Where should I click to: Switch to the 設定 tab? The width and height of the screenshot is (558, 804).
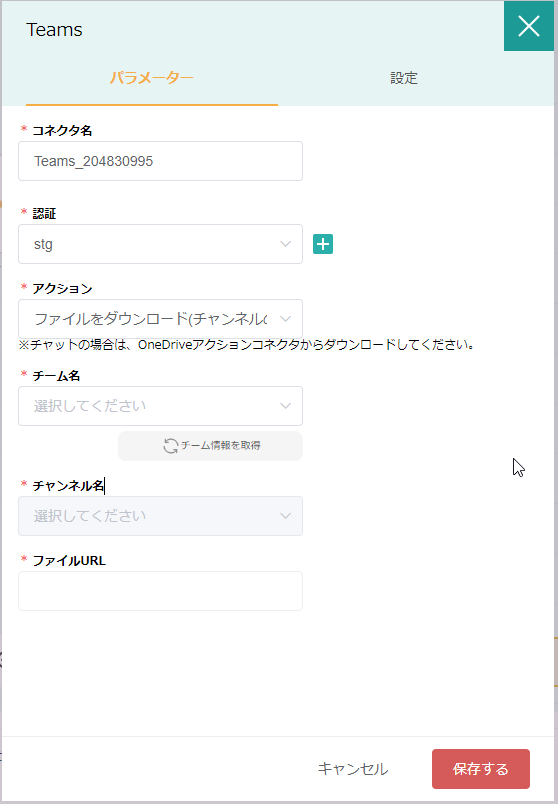(404, 78)
